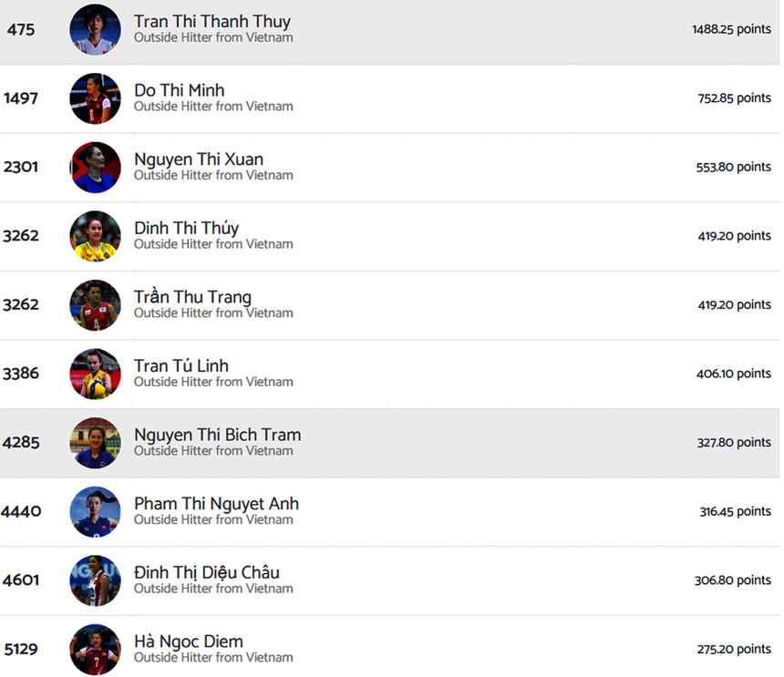Select the 752.85 points value

click(734, 98)
